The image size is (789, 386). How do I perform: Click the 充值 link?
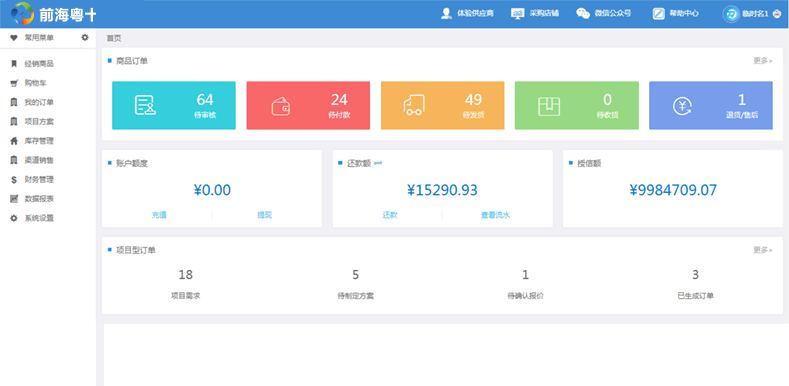159,215
